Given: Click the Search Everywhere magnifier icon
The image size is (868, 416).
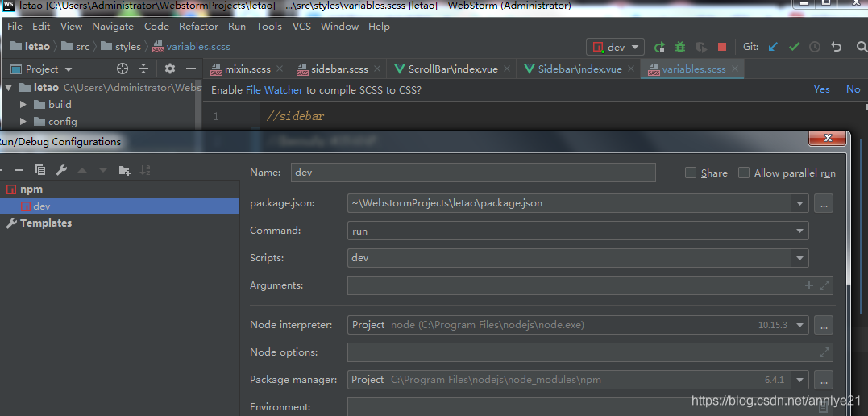Looking at the screenshot, I should 861,47.
